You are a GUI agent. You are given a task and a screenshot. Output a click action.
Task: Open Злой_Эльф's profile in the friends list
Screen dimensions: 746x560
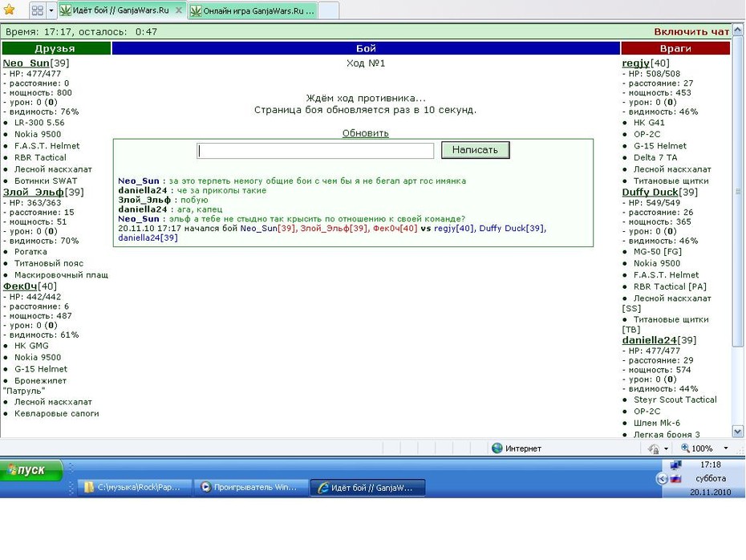[34, 193]
